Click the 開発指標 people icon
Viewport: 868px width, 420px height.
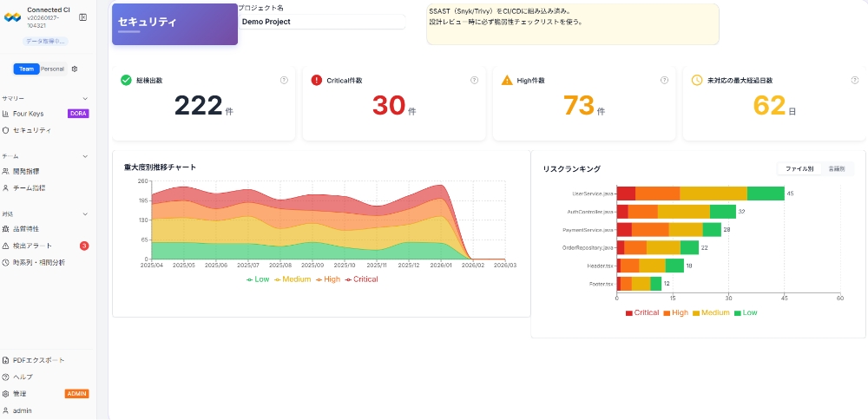pos(5,172)
